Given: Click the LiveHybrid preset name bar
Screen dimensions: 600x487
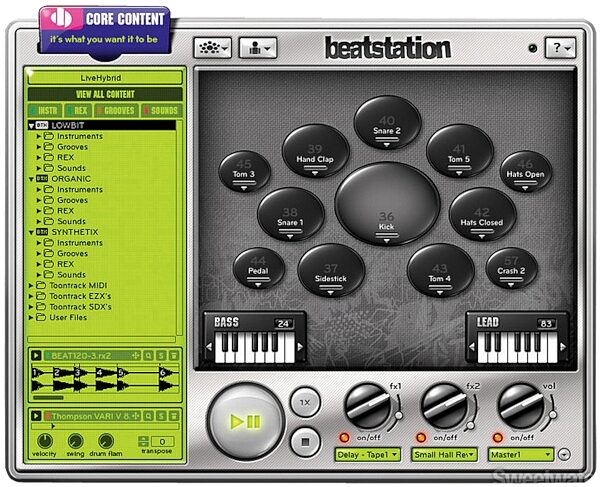Looking at the screenshot, I should 105,78.
